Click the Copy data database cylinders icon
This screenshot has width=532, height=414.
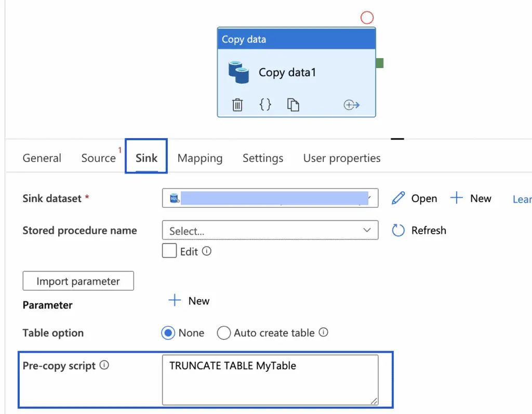[x=238, y=72]
